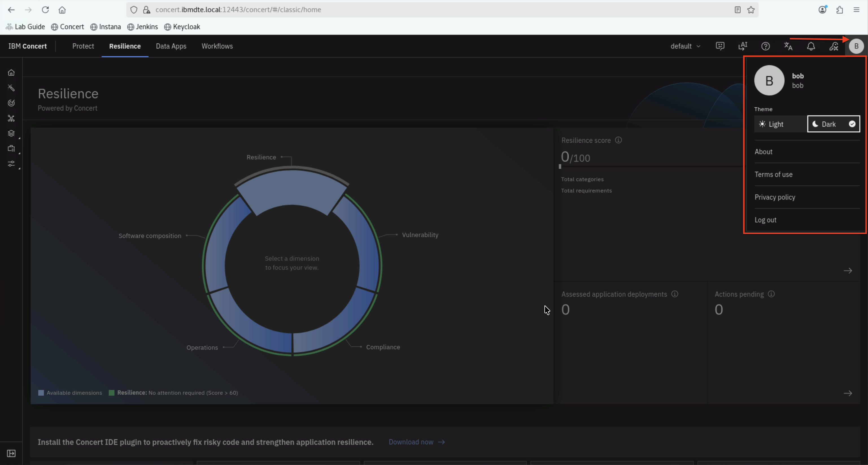Select the Resilience tab
Image resolution: width=868 pixels, height=465 pixels.
[125, 46]
